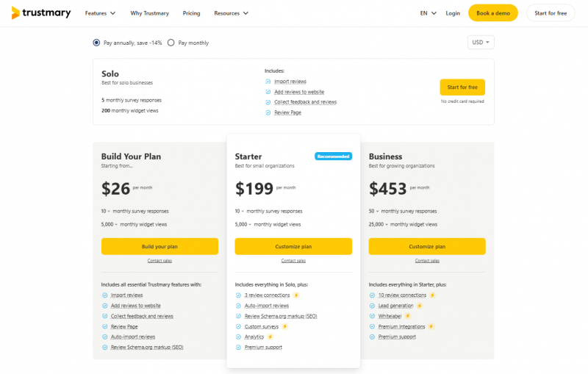588x374 pixels.
Task: Open Business 50 survey responses dropdown
Action: coord(373,212)
